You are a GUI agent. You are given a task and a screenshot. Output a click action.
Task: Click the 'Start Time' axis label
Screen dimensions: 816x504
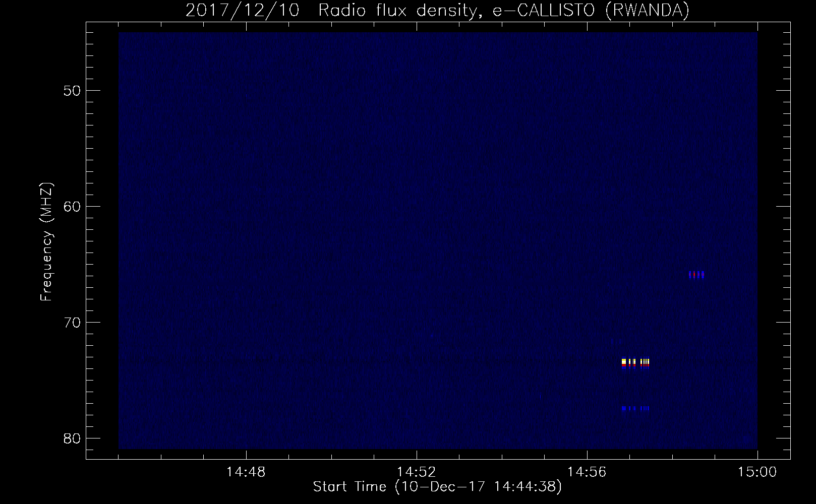(437, 487)
